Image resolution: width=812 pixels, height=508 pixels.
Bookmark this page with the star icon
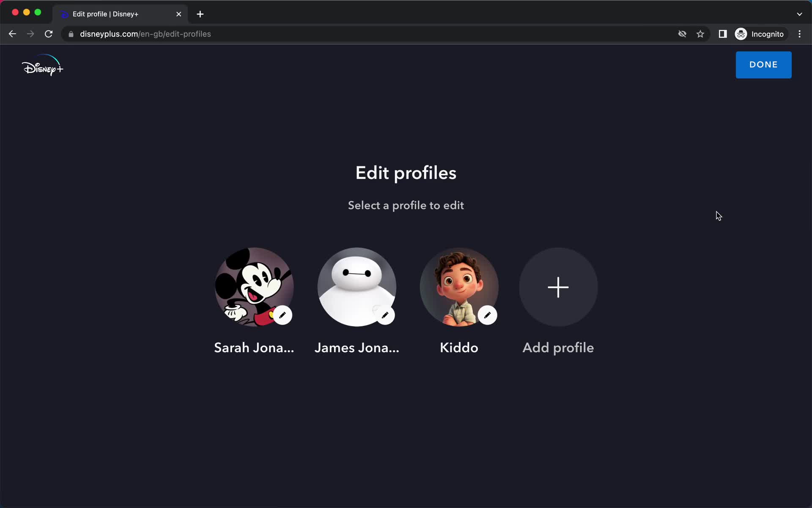700,34
